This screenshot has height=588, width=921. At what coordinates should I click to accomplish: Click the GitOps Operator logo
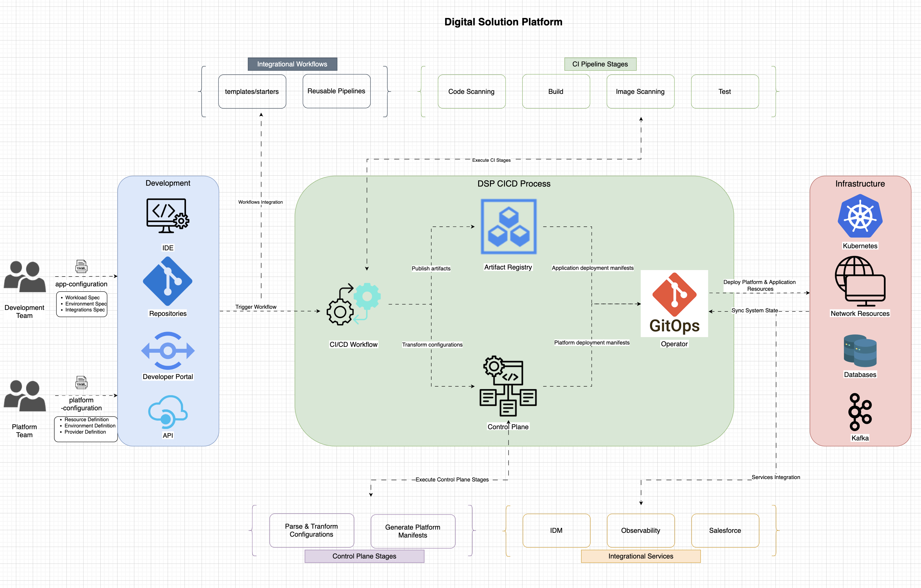coord(674,303)
